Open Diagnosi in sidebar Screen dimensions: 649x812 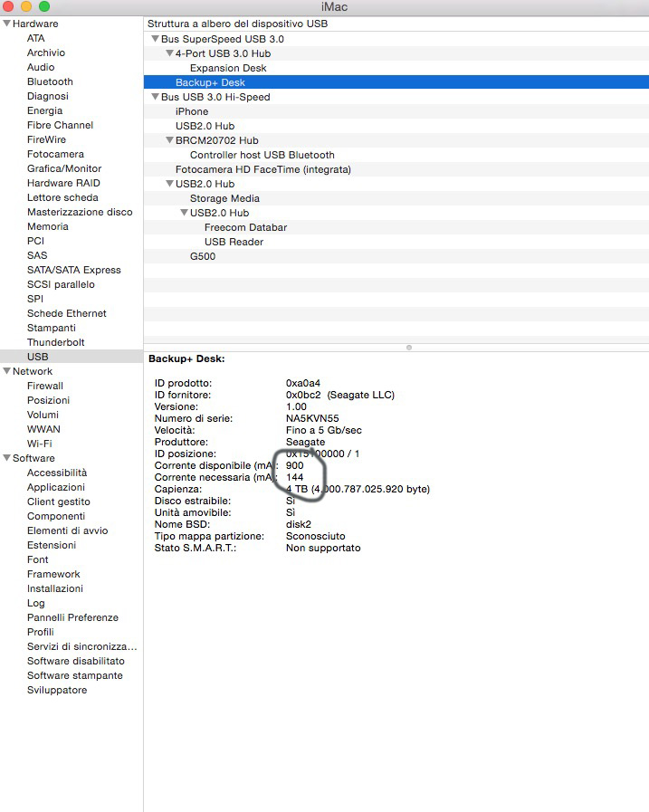click(48, 96)
